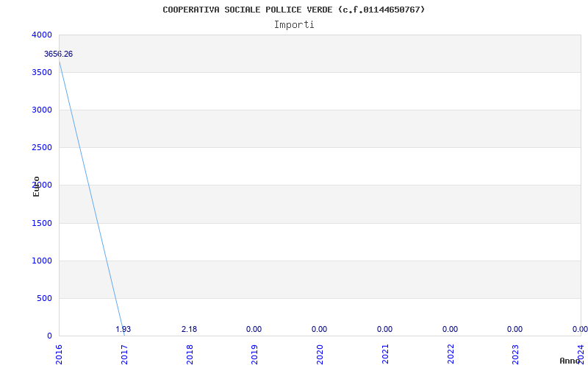This screenshot has height=368, width=588.
Task: Click the 500 y-axis tick label
Action: click(x=44, y=299)
